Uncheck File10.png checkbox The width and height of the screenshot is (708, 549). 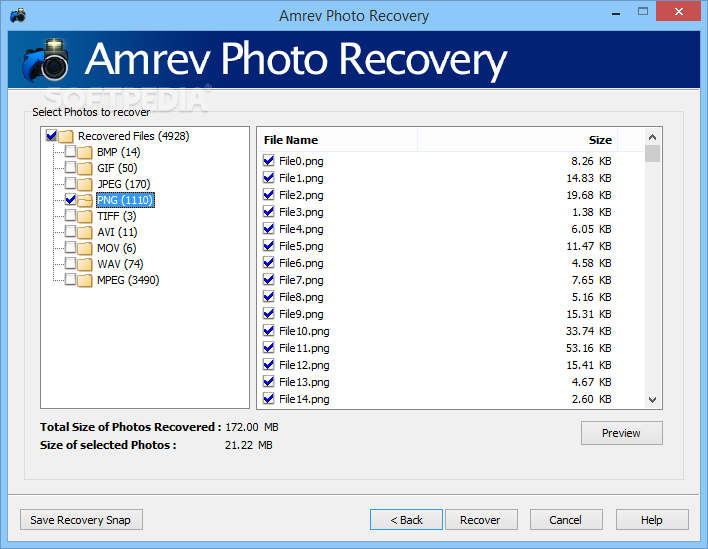point(269,330)
